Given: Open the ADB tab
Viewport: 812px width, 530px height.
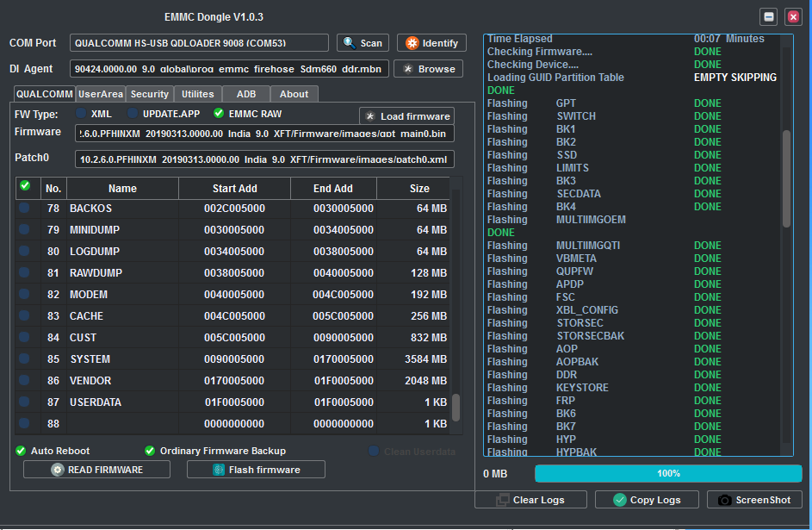Looking at the screenshot, I should tap(246, 94).
